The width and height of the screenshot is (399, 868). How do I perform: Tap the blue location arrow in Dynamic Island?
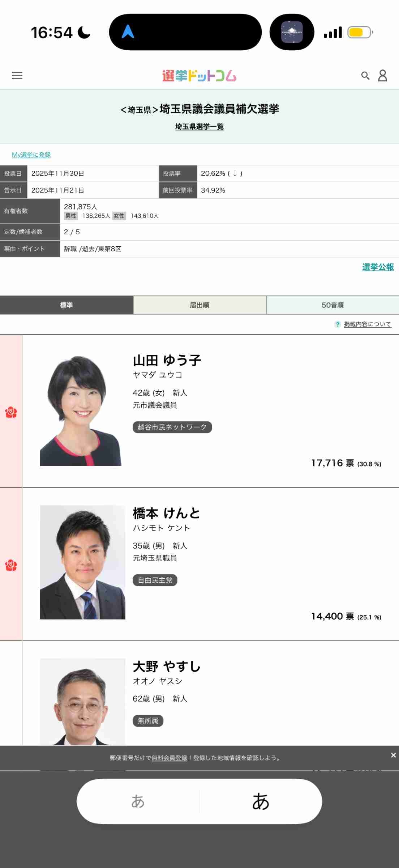click(128, 32)
